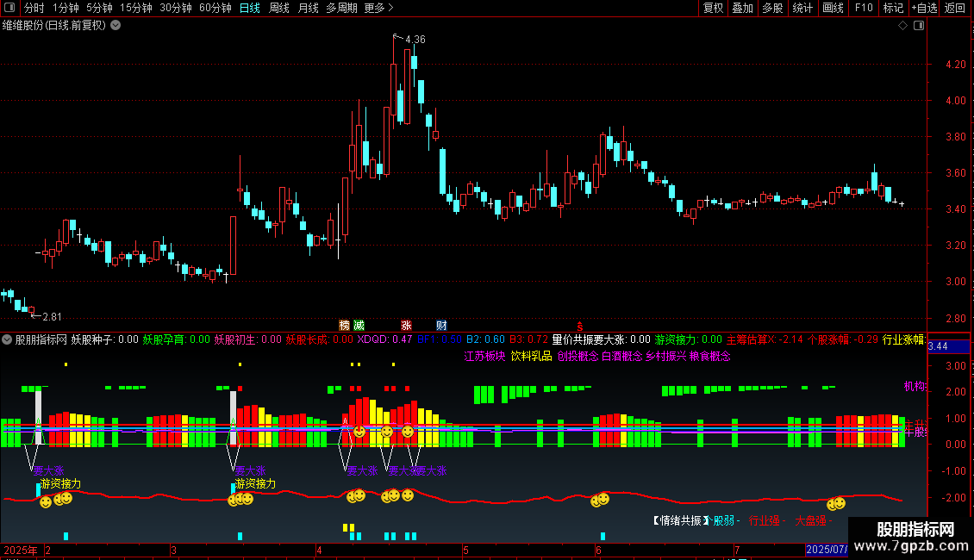Select the 30分钟 period tab
Viewport: 974px width, 560px height.
(175, 8)
